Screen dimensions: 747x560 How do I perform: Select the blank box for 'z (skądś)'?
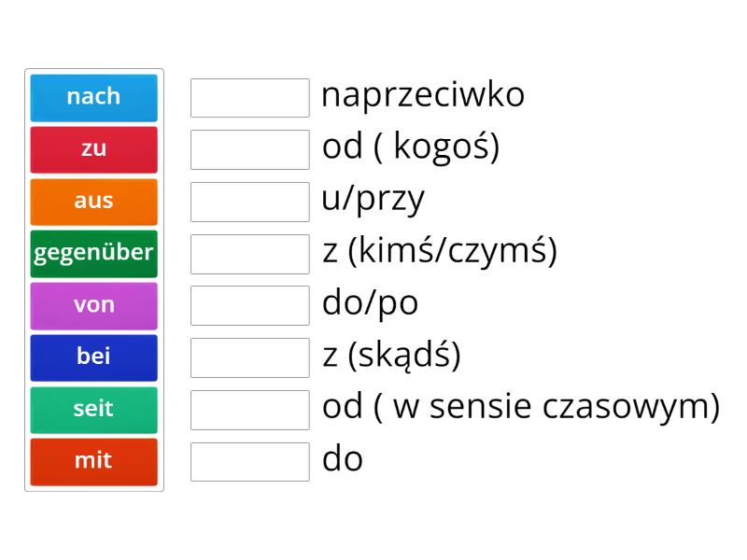pyautogui.click(x=249, y=357)
